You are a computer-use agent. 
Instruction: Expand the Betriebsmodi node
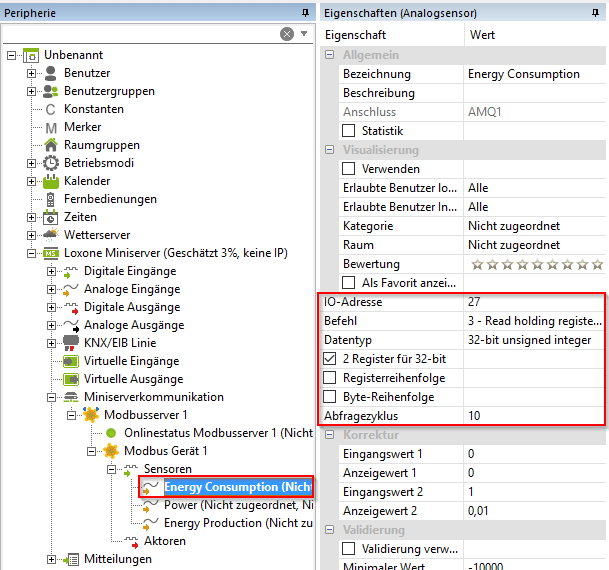(x=31, y=163)
